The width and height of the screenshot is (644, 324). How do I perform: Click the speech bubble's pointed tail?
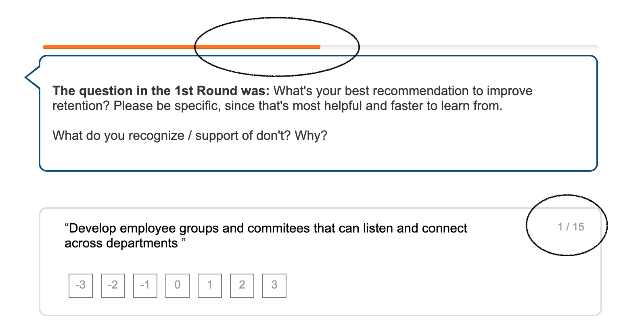coord(32,77)
